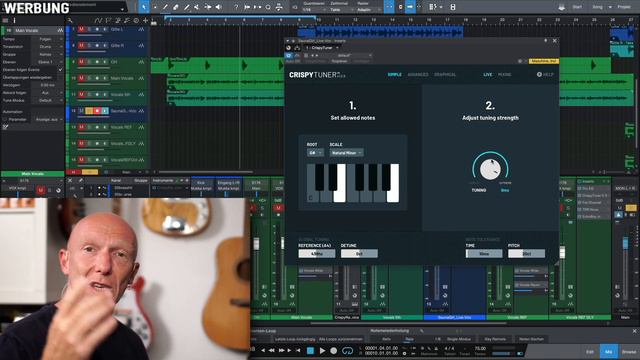Click the fast-forward button in the transport
The image size is (640, 360).
coord(281,350)
